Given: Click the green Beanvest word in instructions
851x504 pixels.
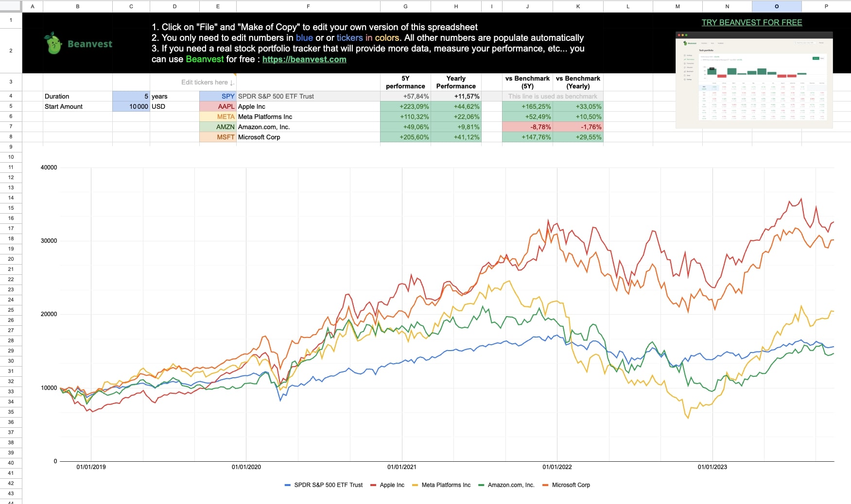Looking at the screenshot, I should point(205,59).
